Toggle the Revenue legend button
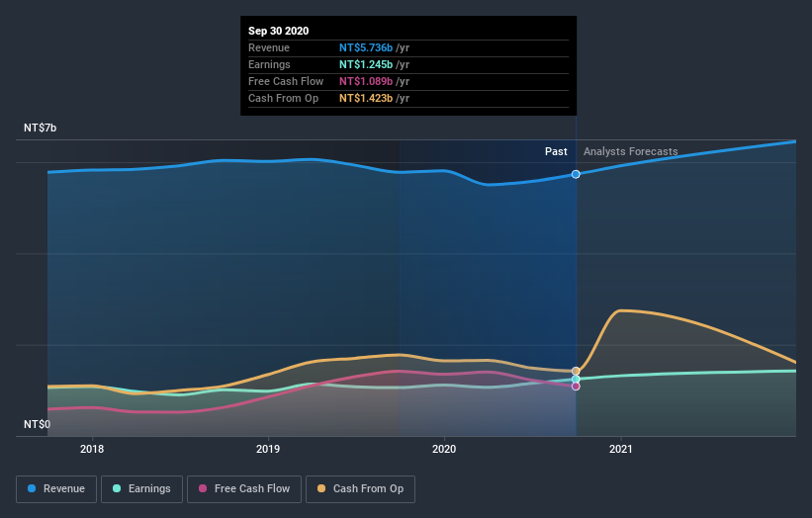The height and width of the screenshot is (518, 812). coord(56,489)
